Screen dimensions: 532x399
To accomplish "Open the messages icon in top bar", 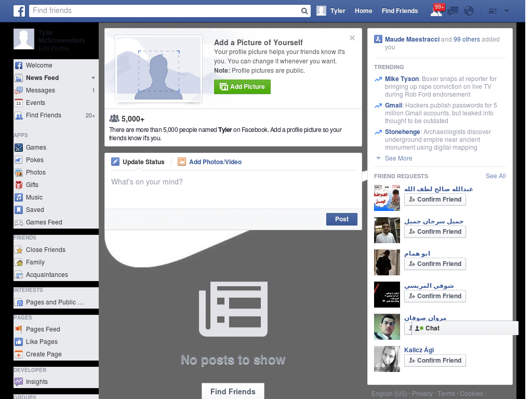I will click(x=453, y=11).
